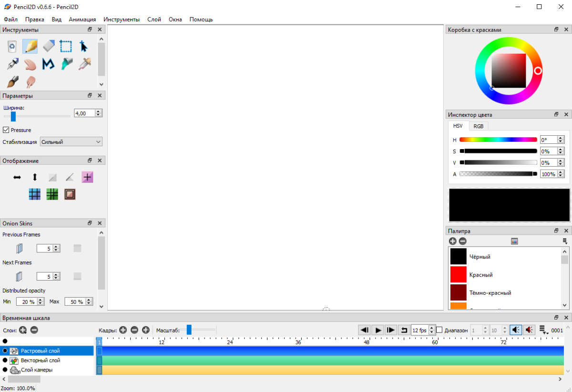Select the Pen tool
Screen dimensions: 572x392
pos(12,64)
